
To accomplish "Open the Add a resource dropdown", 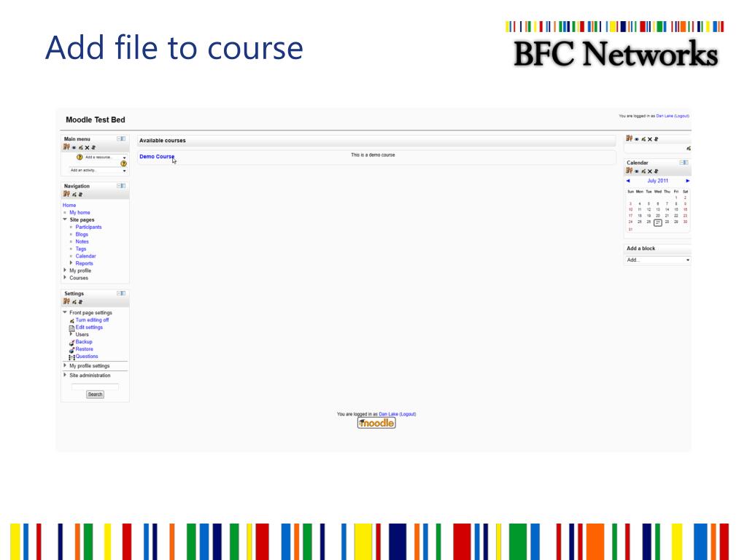I will pos(104,157).
